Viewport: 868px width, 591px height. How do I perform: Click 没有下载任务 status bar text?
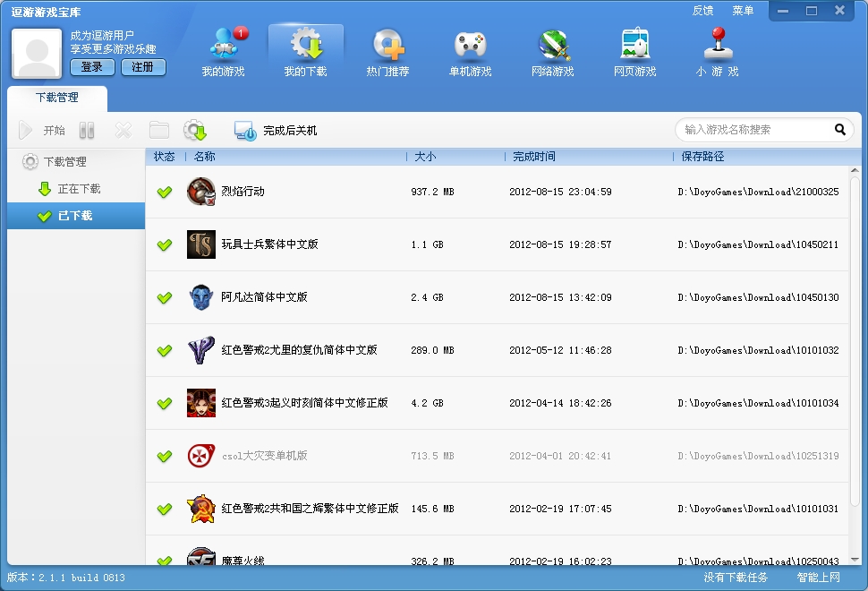736,578
